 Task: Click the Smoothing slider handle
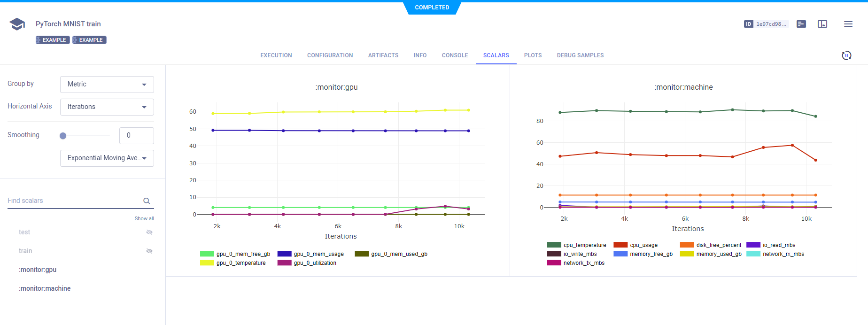(63, 136)
